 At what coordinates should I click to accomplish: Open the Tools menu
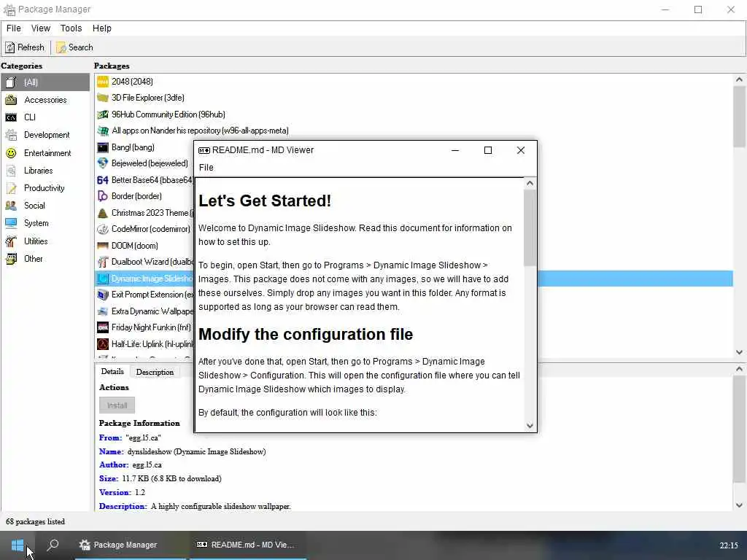tap(71, 28)
